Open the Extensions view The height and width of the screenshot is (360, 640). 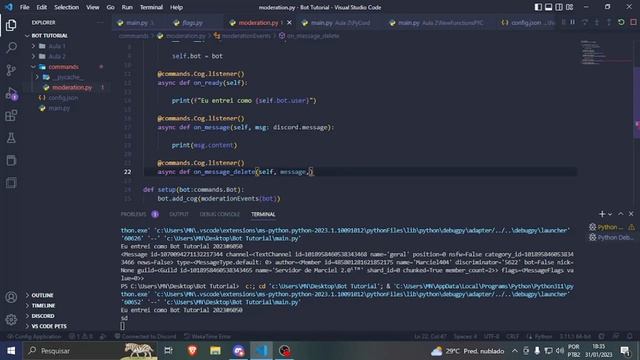pyautogui.click(x=11, y=116)
